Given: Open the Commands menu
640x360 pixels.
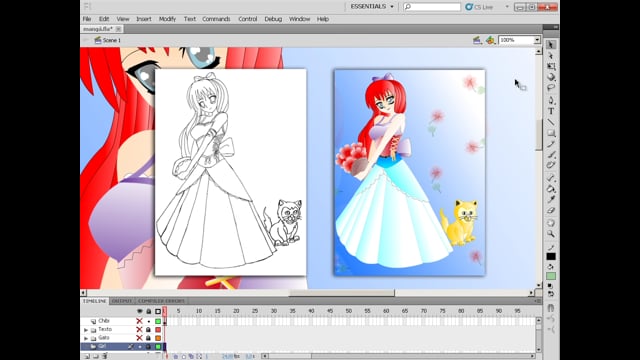Looking at the screenshot, I should (216, 19).
